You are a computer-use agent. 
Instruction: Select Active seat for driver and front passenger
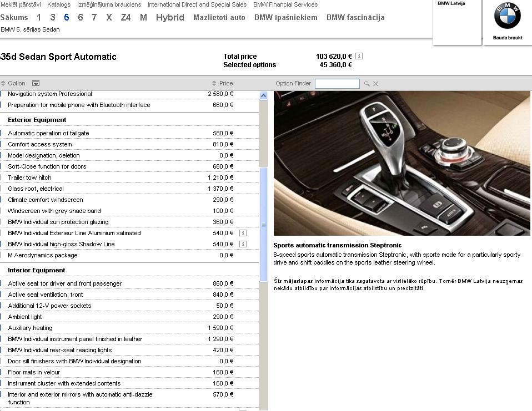tap(129, 283)
